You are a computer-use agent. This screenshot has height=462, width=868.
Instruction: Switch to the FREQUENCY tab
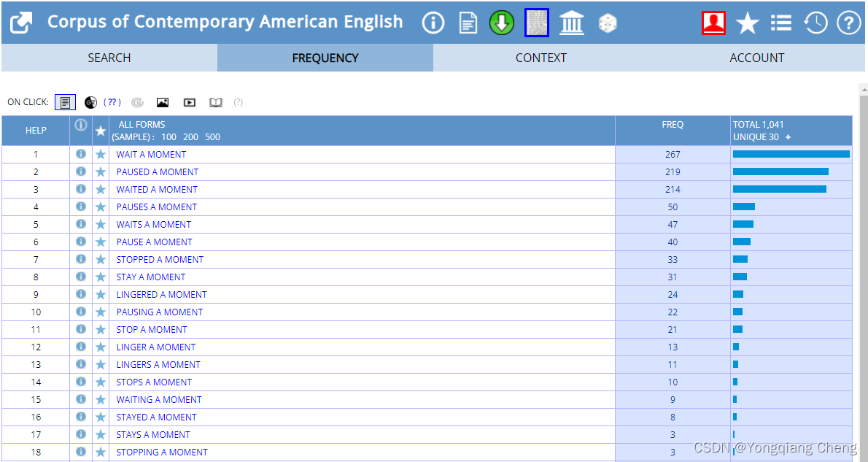(325, 58)
